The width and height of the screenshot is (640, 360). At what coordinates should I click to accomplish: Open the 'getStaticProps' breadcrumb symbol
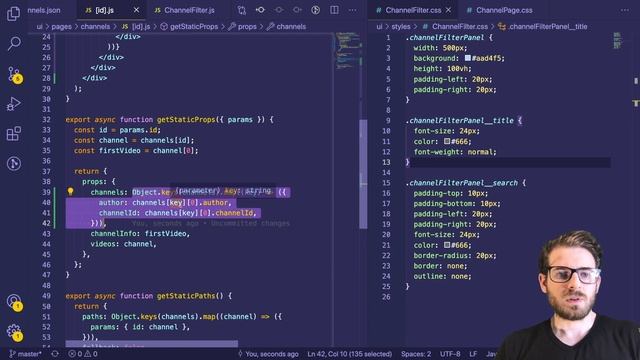pos(189,27)
